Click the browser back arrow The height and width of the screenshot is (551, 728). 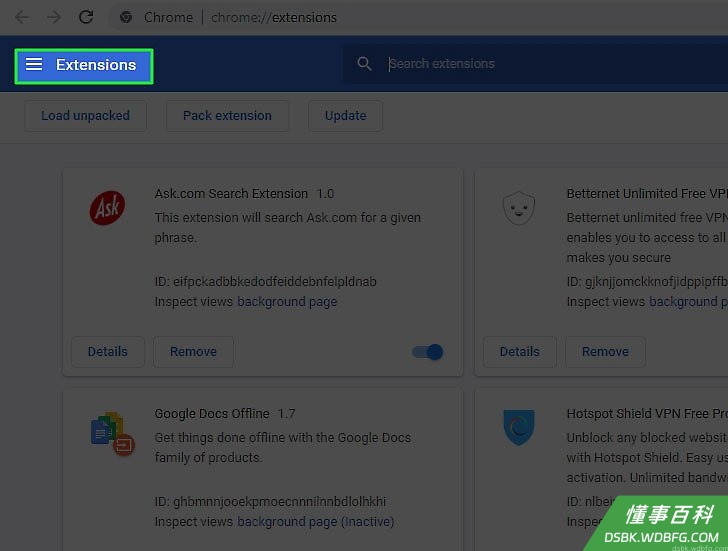pyautogui.click(x=21, y=17)
